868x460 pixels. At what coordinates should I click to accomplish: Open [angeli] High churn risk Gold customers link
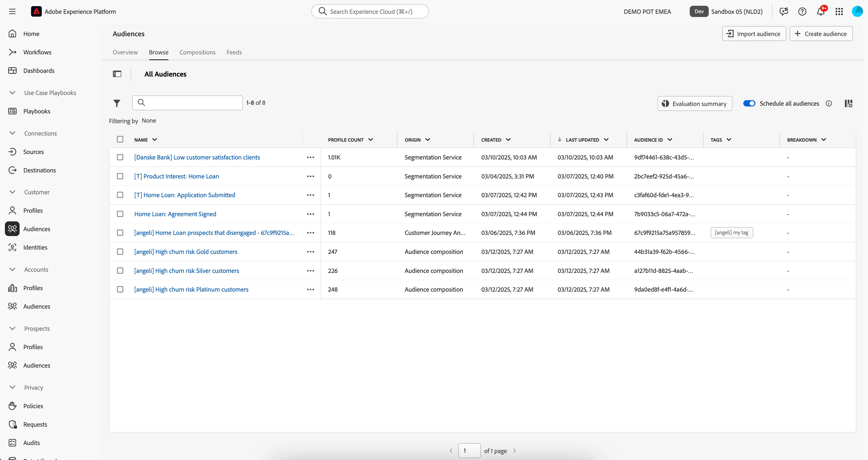(186, 252)
